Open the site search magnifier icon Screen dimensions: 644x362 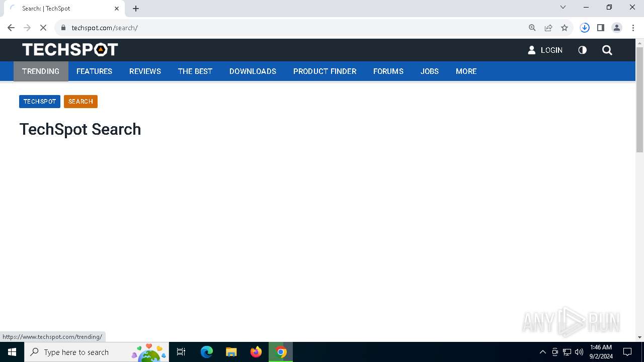(x=607, y=50)
